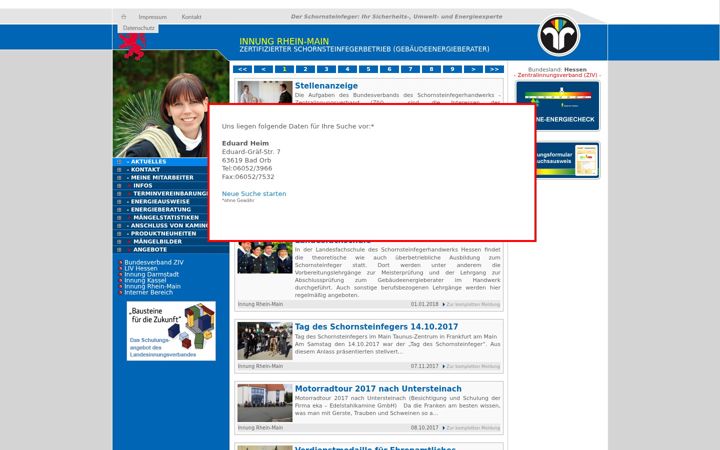Select page 4 in pagination
This screenshot has height=450, width=720.
(347, 69)
